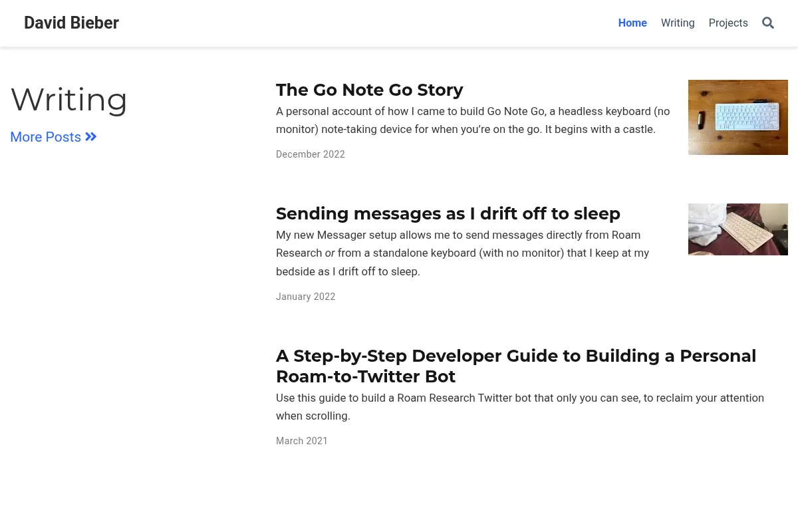Click the italic 'or' in the summary

coord(330,253)
